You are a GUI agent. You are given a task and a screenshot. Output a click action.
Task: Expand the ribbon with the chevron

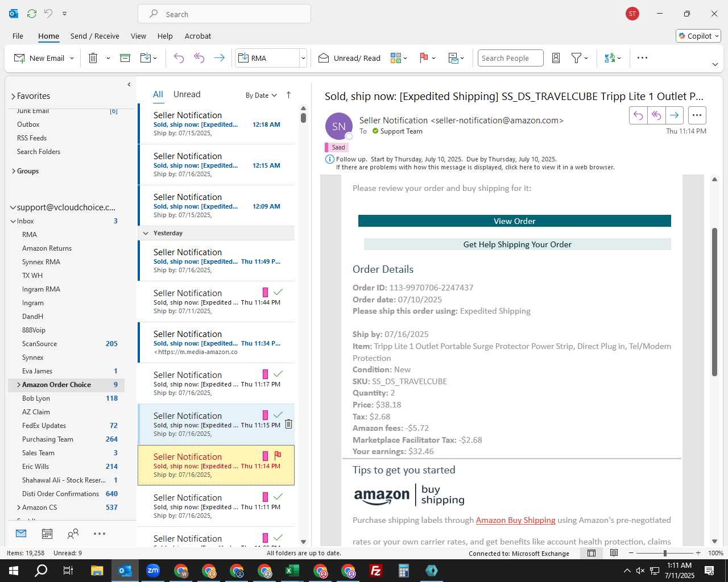click(715, 64)
